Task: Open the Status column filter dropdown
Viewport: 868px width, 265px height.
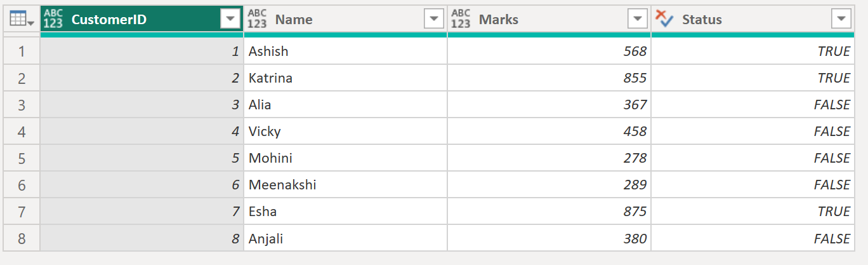Action: [x=841, y=20]
